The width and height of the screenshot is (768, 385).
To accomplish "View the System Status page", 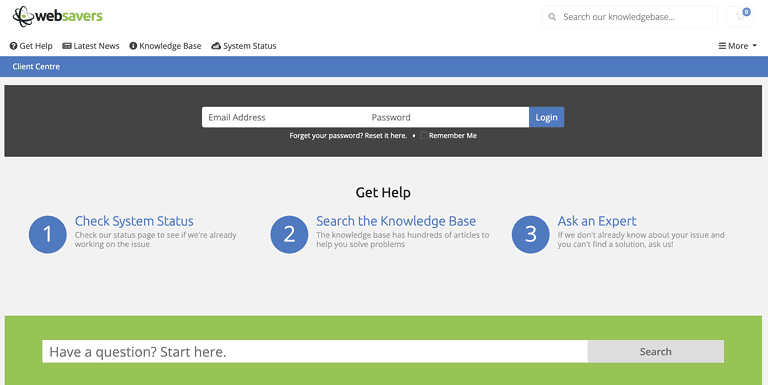I will pos(244,46).
